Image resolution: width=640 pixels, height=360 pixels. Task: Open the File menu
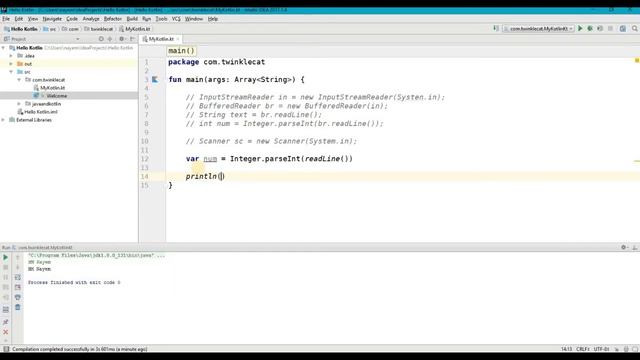(x=6, y=19)
